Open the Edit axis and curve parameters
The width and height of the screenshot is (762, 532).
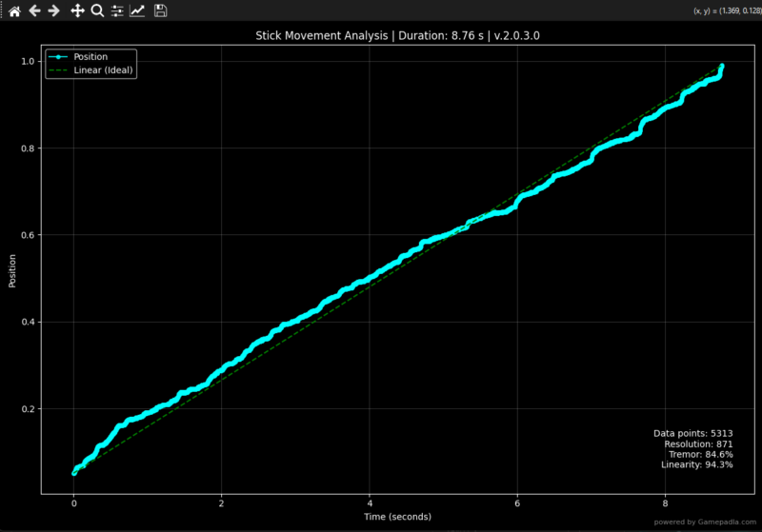(x=137, y=10)
